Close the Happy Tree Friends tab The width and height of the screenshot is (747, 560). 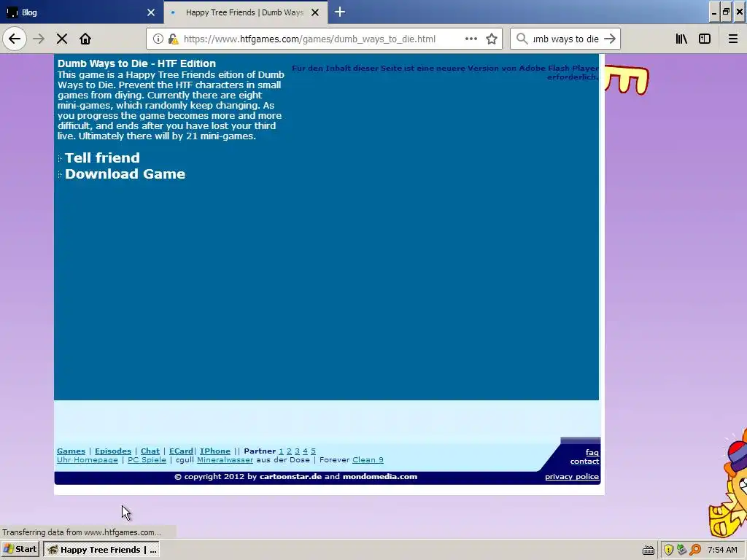point(315,12)
